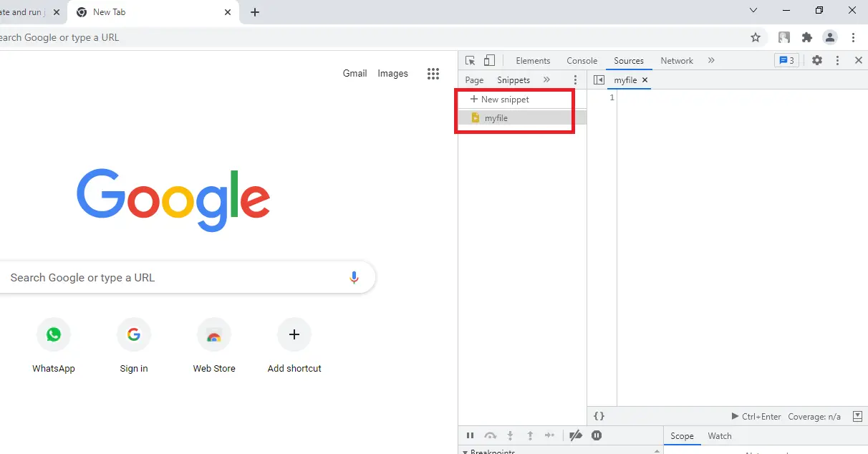Viewport: 868px width, 454px height.
Task: Open the Extensions puzzle icon
Action: (807, 37)
